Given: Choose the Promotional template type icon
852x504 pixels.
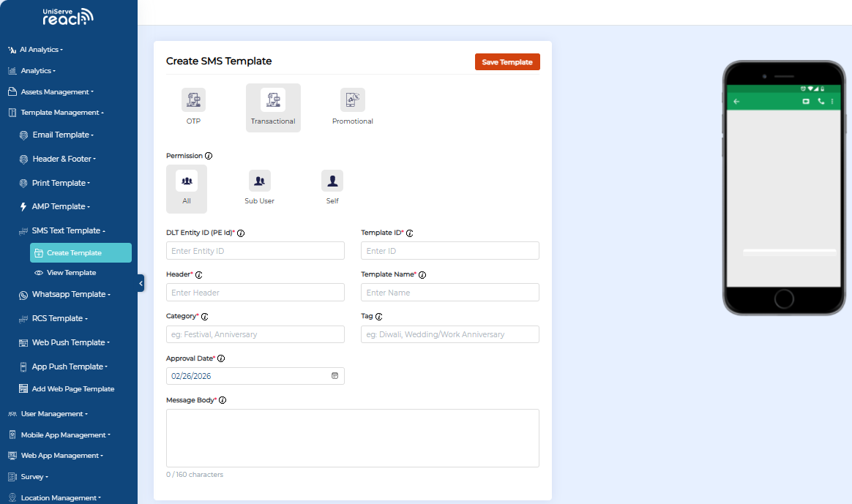Looking at the screenshot, I should point(352,100).
